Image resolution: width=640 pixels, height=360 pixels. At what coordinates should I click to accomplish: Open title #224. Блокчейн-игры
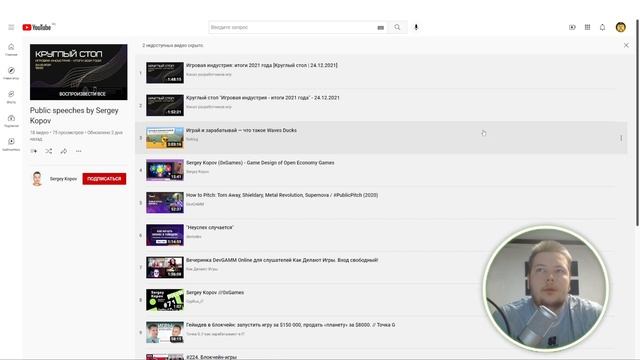click(211, 357)
